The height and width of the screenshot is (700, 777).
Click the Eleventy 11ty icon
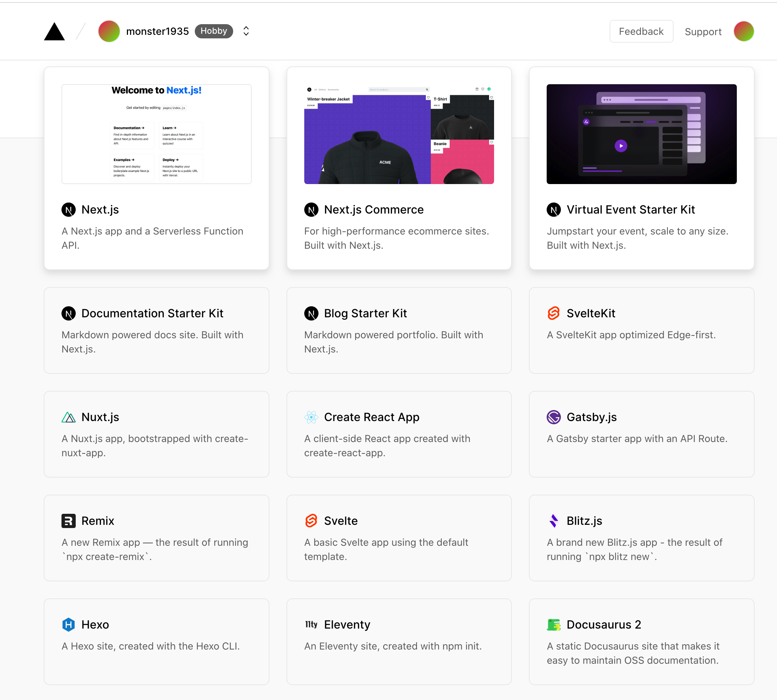pyautogui.click(x=311, y=625)
